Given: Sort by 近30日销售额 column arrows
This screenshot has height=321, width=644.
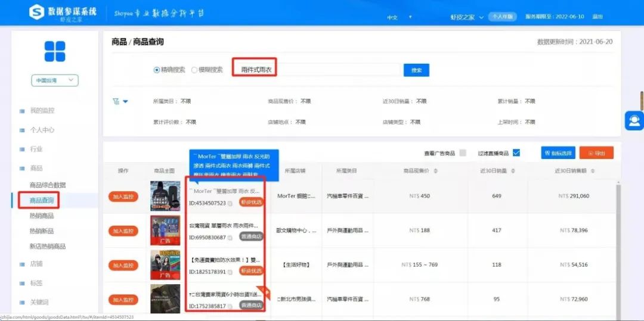Looking at the screenshot, I should click(x=592, y=171).
